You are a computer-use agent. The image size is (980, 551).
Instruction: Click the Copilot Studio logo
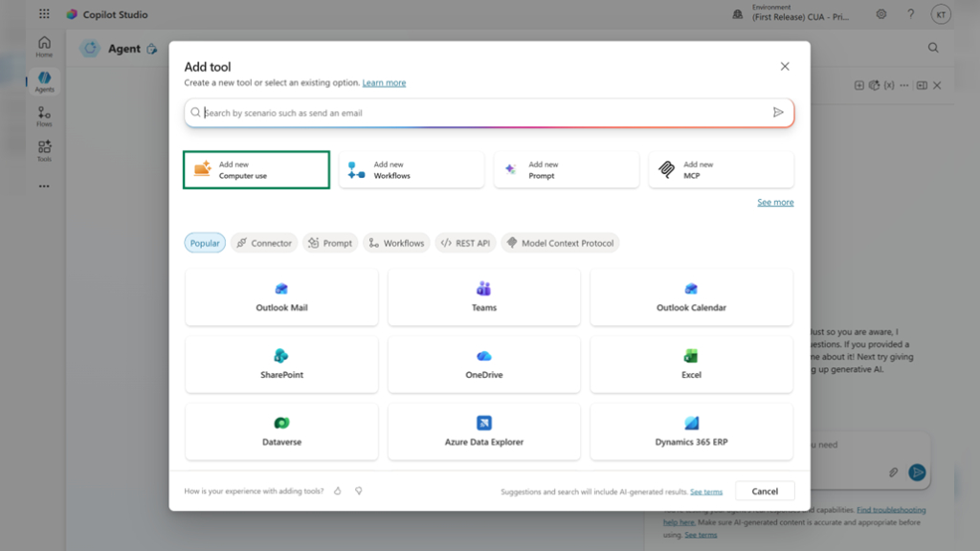pos(72,13)
